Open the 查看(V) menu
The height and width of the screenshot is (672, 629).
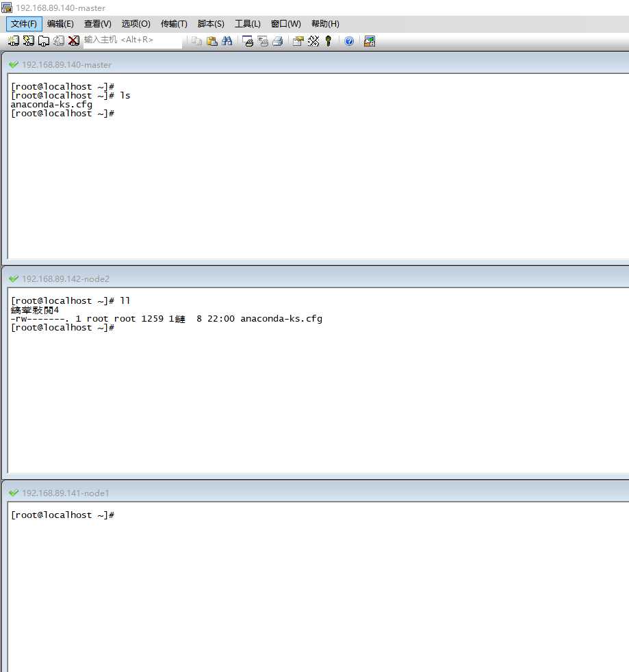coord(98,23)
